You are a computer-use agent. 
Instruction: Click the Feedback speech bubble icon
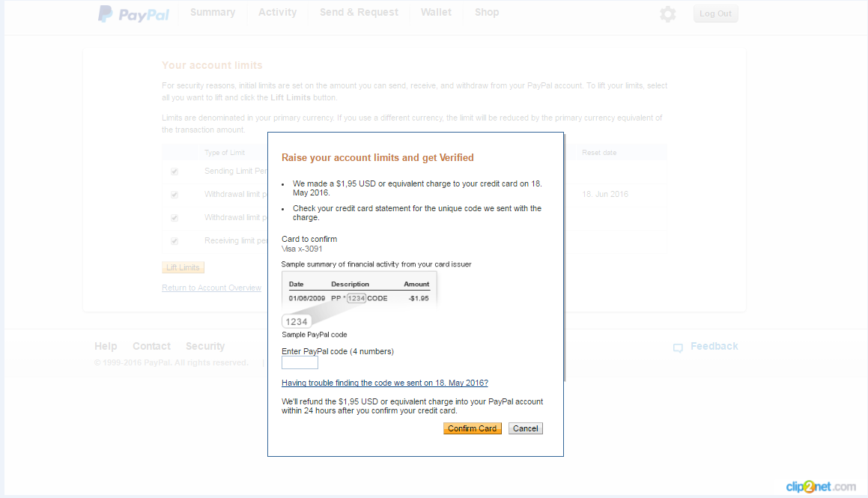click(x=678, y=347)
